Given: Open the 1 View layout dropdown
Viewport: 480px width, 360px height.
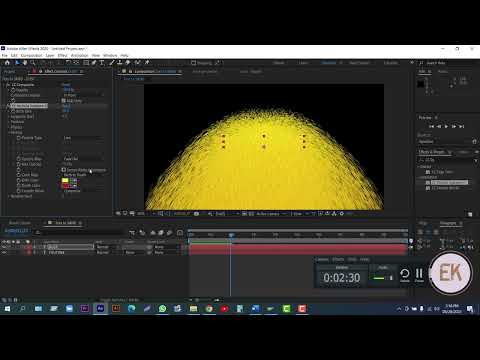Looking at the screenshot, I should point(301,214).
